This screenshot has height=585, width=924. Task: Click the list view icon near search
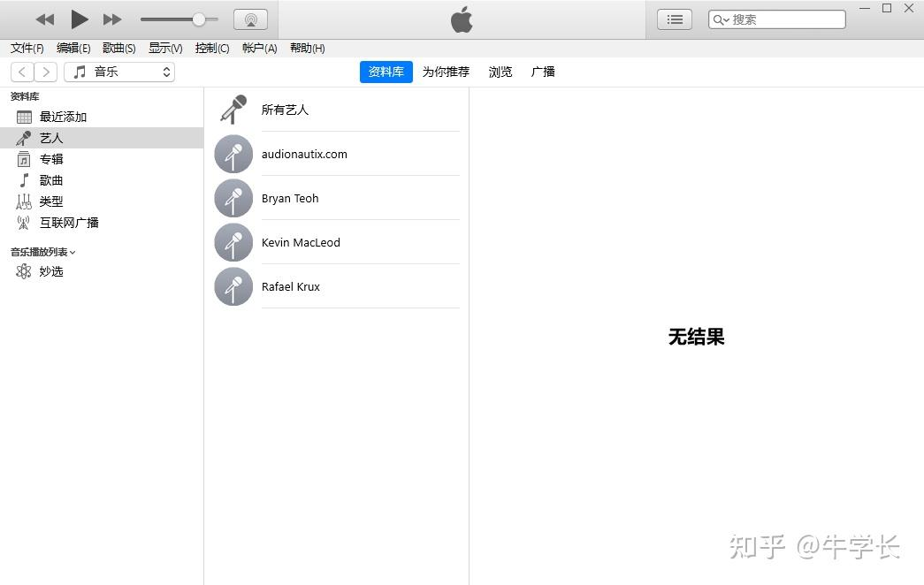pos(675,19)
